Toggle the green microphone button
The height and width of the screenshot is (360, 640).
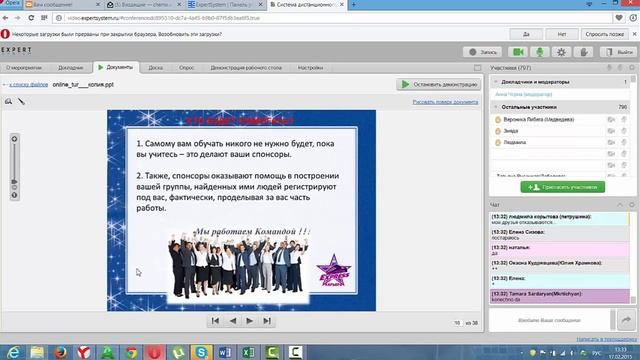[540, 52]
